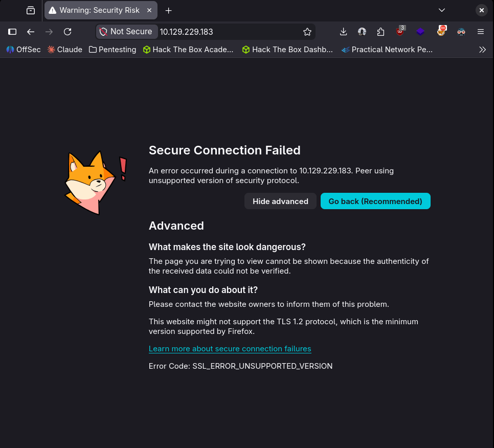Open the Firefox application menu
Screen dimensions: 494x448
[481, 32]
